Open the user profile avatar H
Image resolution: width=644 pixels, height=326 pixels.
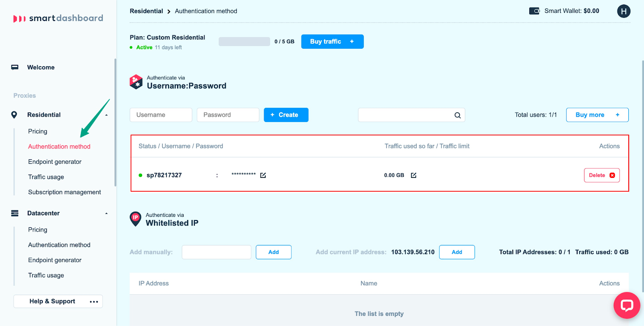[623, 11]
